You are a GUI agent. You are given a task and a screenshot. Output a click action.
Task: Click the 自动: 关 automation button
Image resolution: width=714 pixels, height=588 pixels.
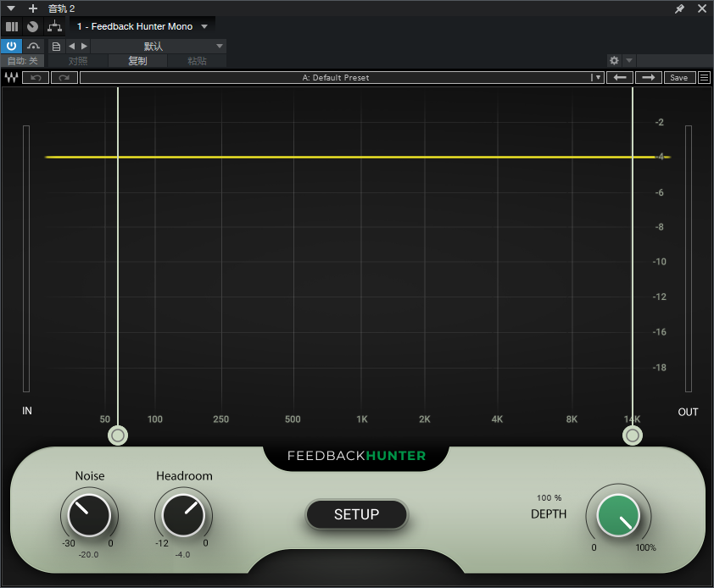23,60
